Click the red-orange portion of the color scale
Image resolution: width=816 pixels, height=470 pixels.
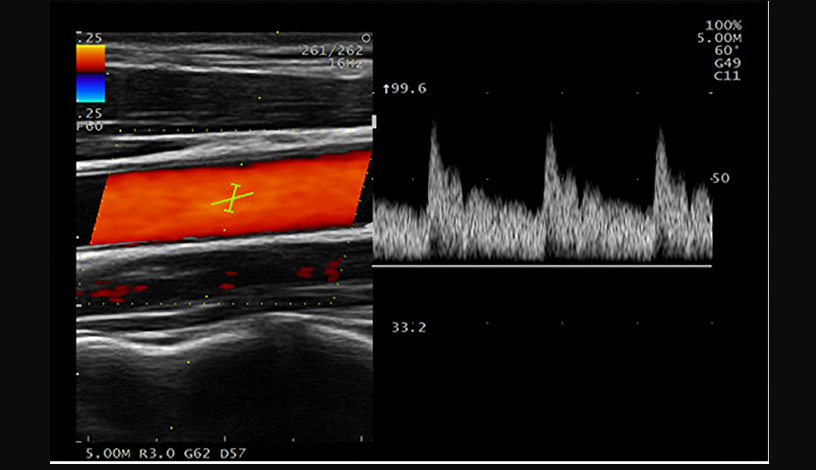pos(90,58)
